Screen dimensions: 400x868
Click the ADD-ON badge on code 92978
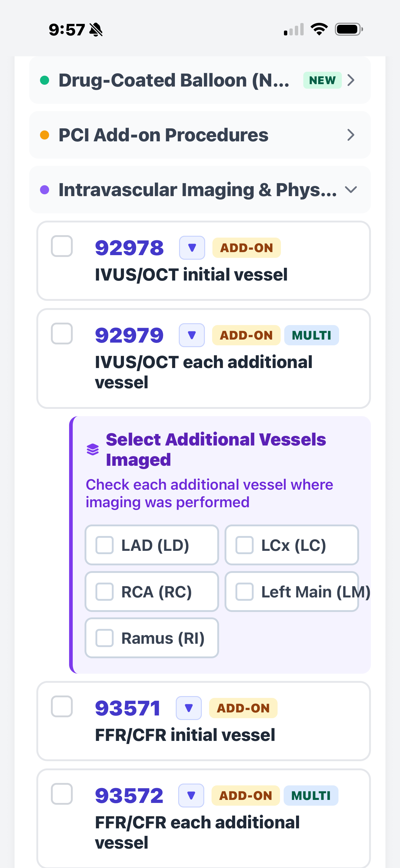click(x=246, y=247)
